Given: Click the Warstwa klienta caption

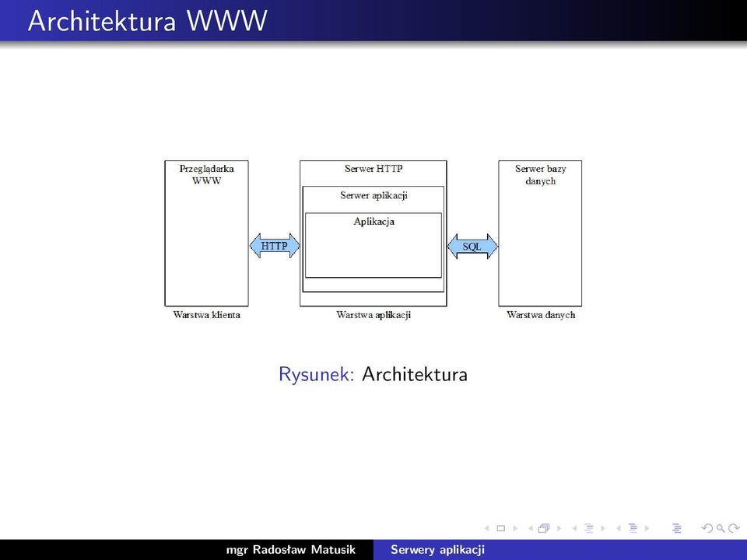Looking at the screenshot, I should 206,315.
